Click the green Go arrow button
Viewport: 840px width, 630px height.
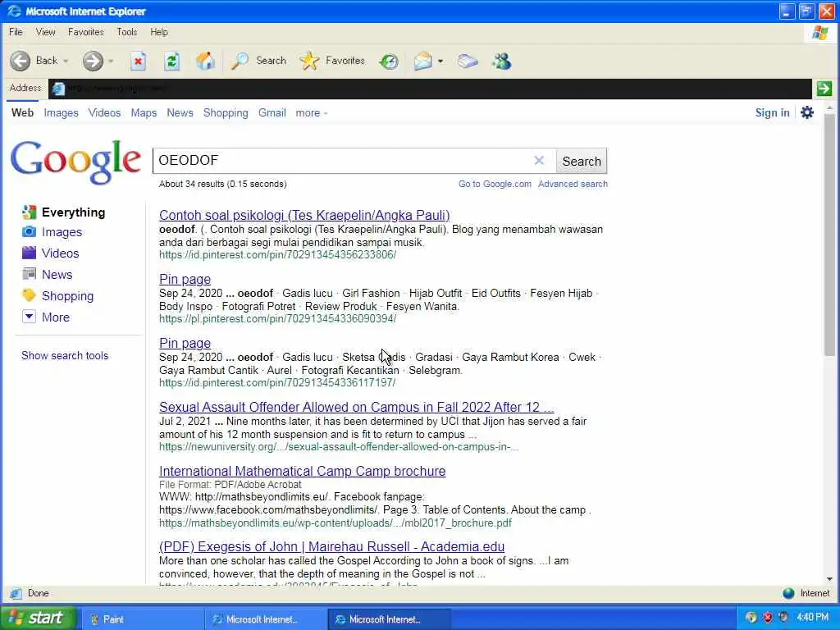coord(824,89)
